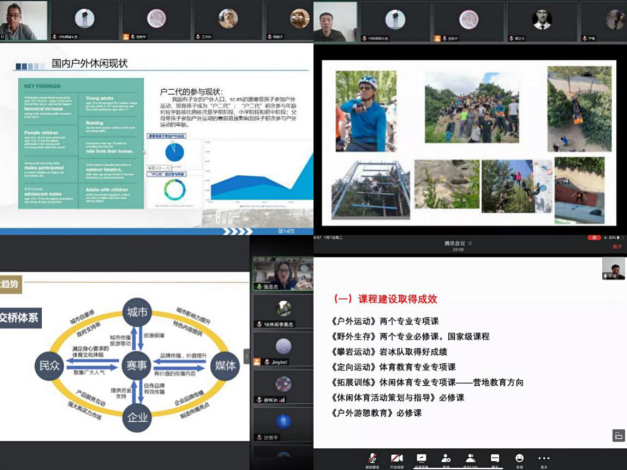Screen dimensions: 627x470
Task: Click the share screen icon
Action: pos(421,459)
